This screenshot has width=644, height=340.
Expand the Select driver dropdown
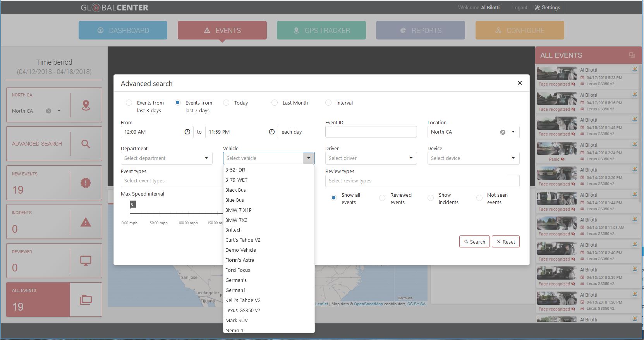411,158
